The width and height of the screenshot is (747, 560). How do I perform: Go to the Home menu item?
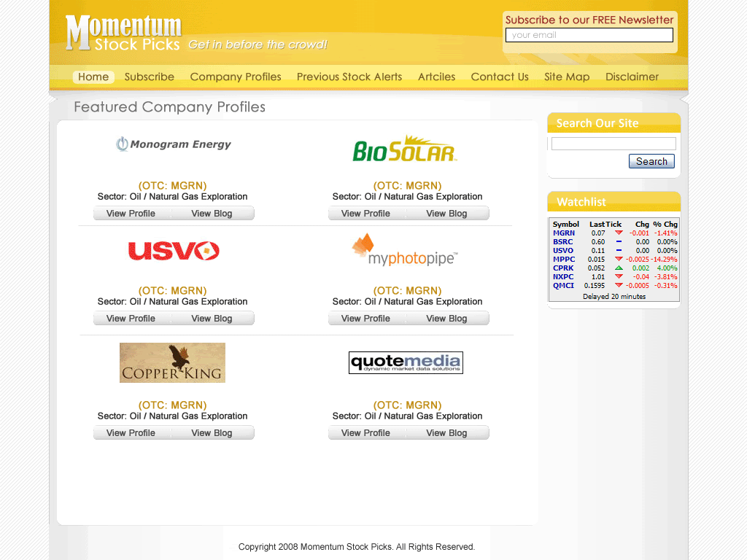pos(93,77)
